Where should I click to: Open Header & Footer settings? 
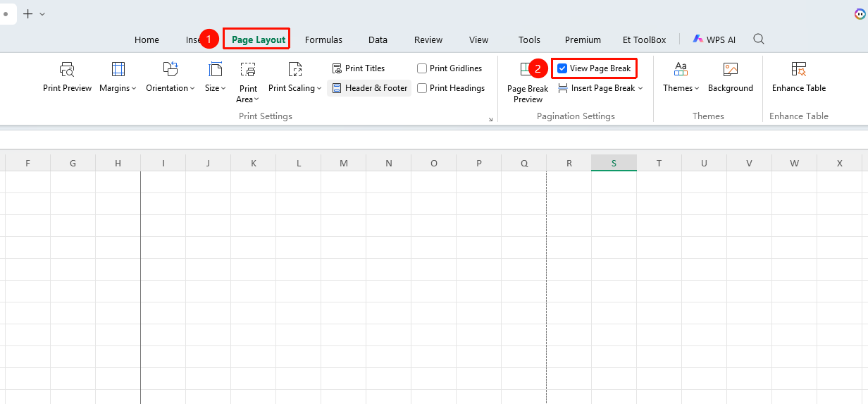pos(369,88)
